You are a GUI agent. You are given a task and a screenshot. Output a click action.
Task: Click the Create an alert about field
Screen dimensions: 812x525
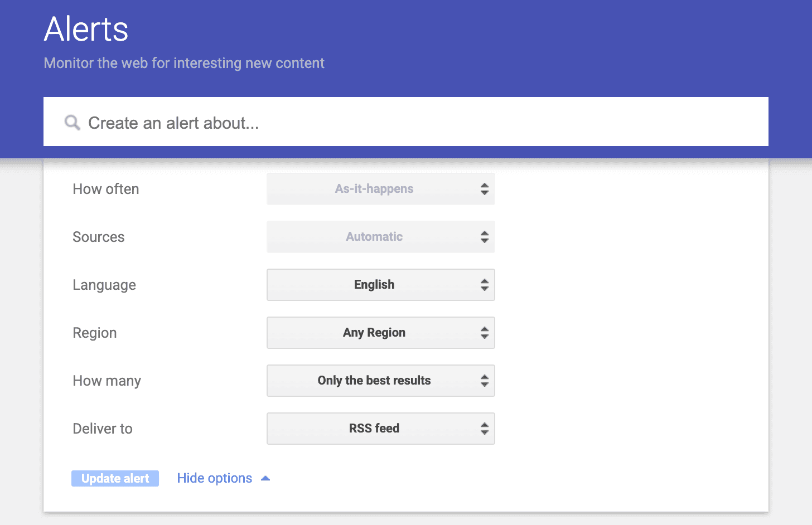click(405, 122)
